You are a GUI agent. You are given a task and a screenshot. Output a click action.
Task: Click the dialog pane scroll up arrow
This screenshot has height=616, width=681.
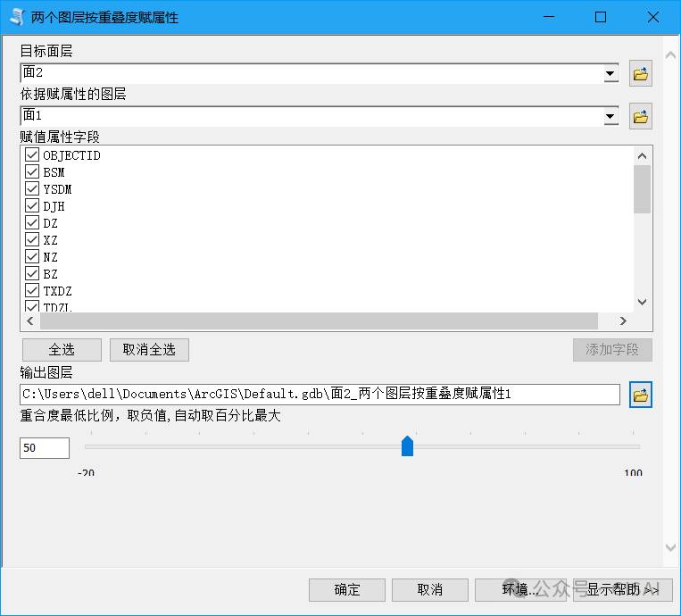(x=670, y=55)
